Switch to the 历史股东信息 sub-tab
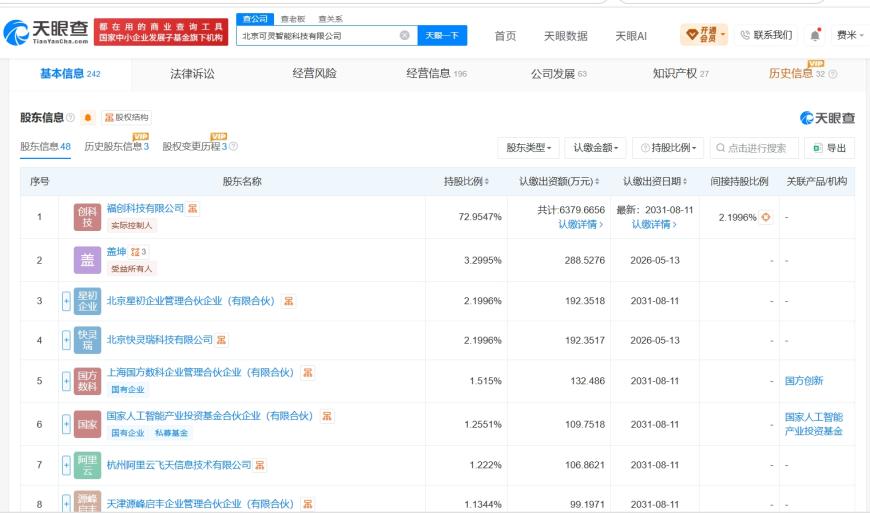Screen dimensions: 870x514 click(117, 147)
